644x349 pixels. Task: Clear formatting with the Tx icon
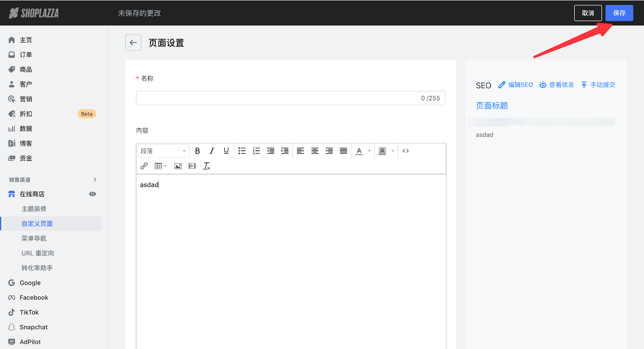point(206,166)
